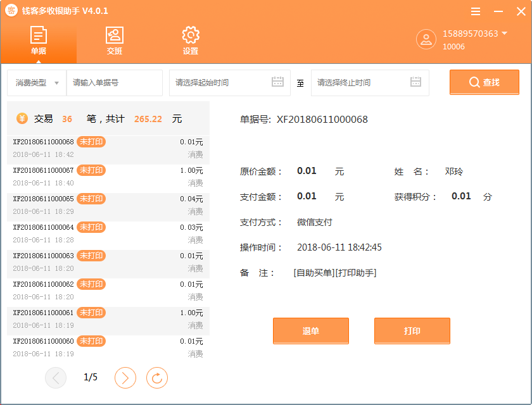
Task: Expand the account dropdown next to 15889570363
Action: [504, 33]
